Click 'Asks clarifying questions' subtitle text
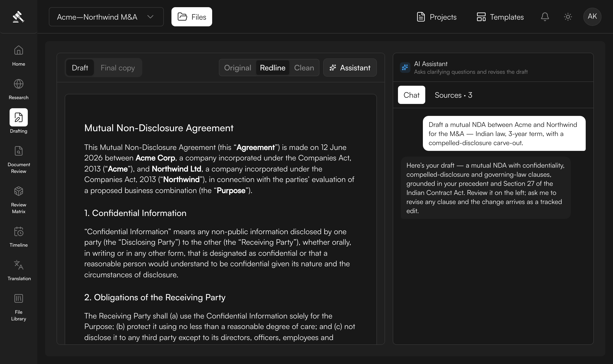This screenshot has height=364, width=613. coord(471,72)
